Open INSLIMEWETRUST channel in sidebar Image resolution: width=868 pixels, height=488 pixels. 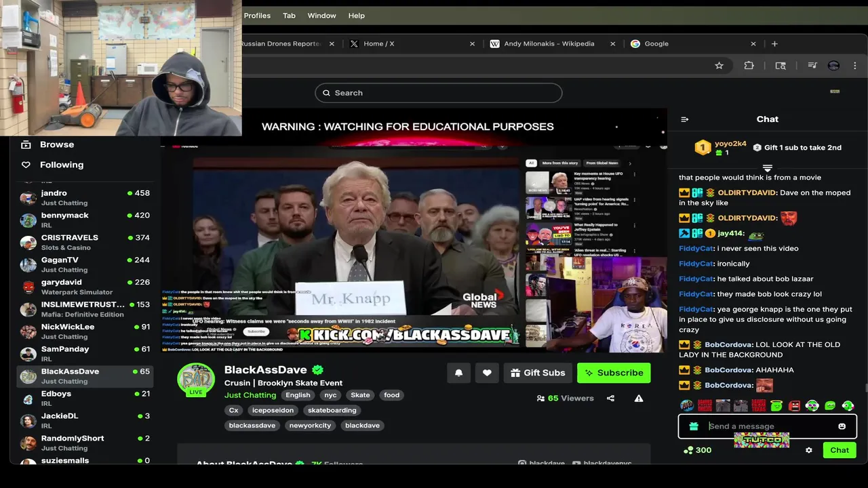coord(85,309)
